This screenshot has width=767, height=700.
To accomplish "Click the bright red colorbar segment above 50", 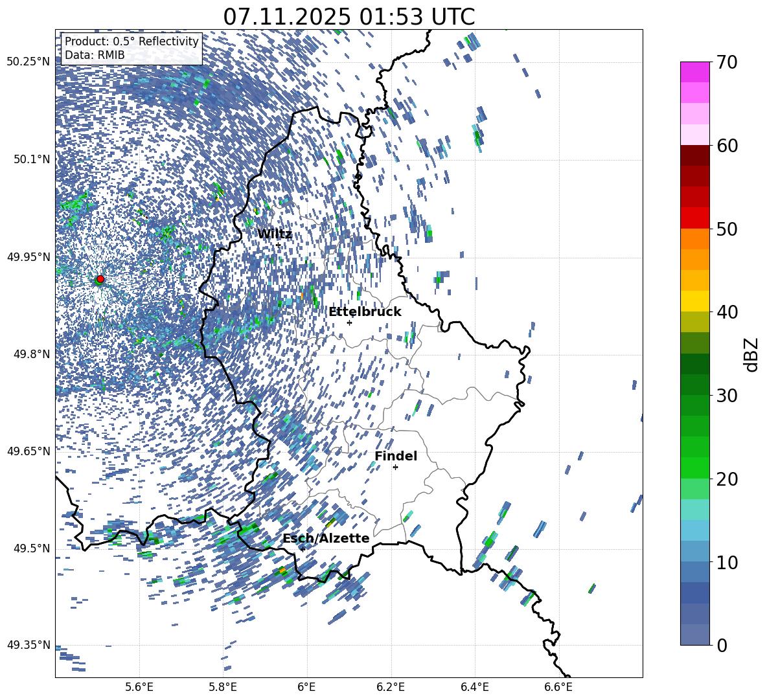I will (x=694, y=218).
